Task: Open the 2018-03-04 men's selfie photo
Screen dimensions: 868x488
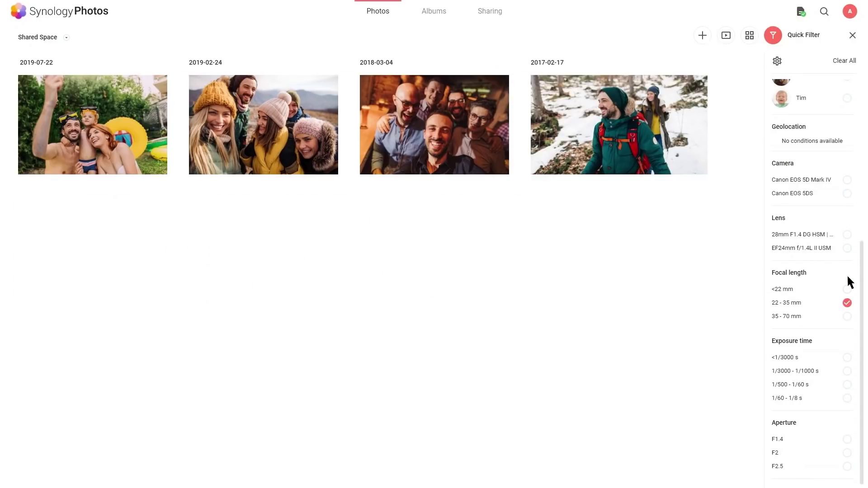Action: 434,125
